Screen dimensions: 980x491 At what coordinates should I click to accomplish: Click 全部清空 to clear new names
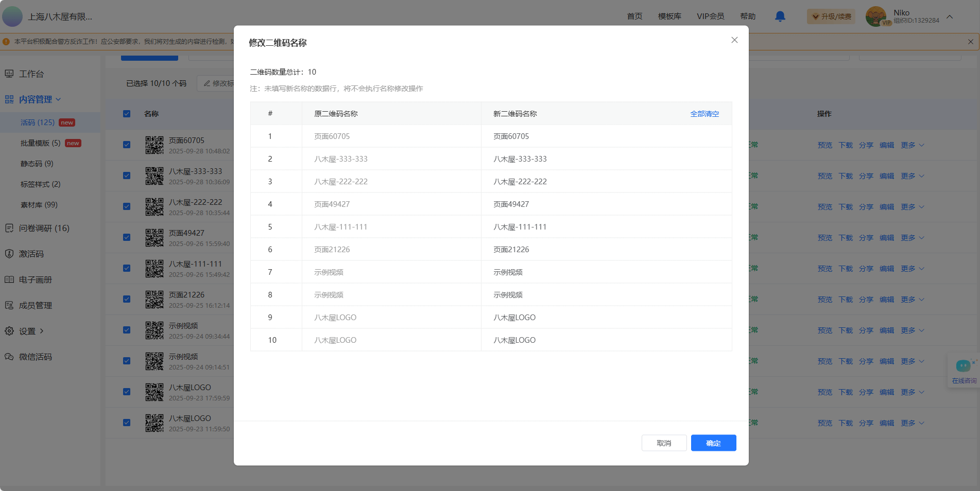click(704, 114)
